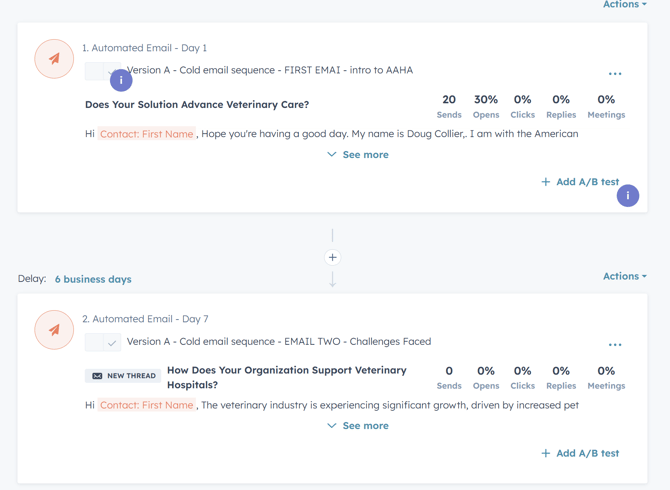This screenshot has height=490, width=670.
Task: Edit the 6 business days delay
Action: pos(93,279)
